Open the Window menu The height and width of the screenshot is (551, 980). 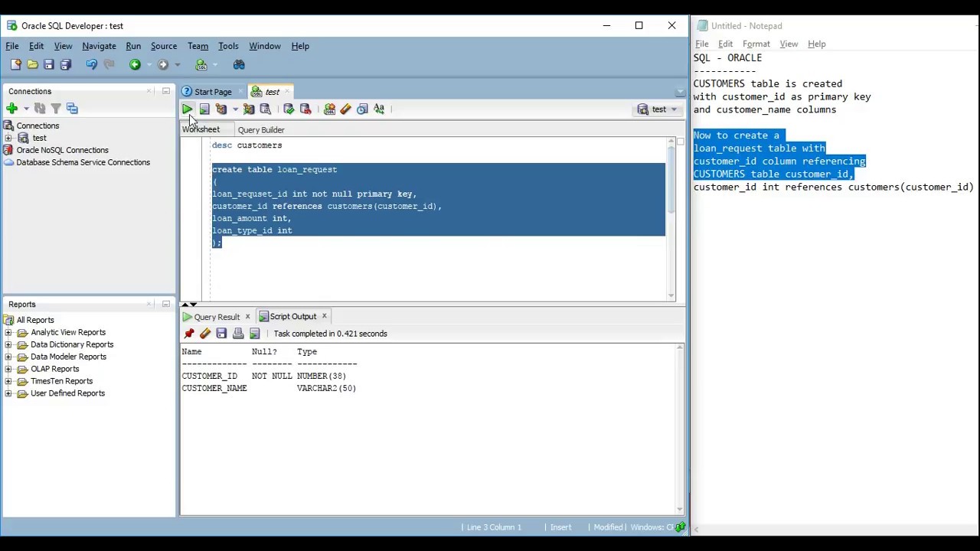[265, 46]
